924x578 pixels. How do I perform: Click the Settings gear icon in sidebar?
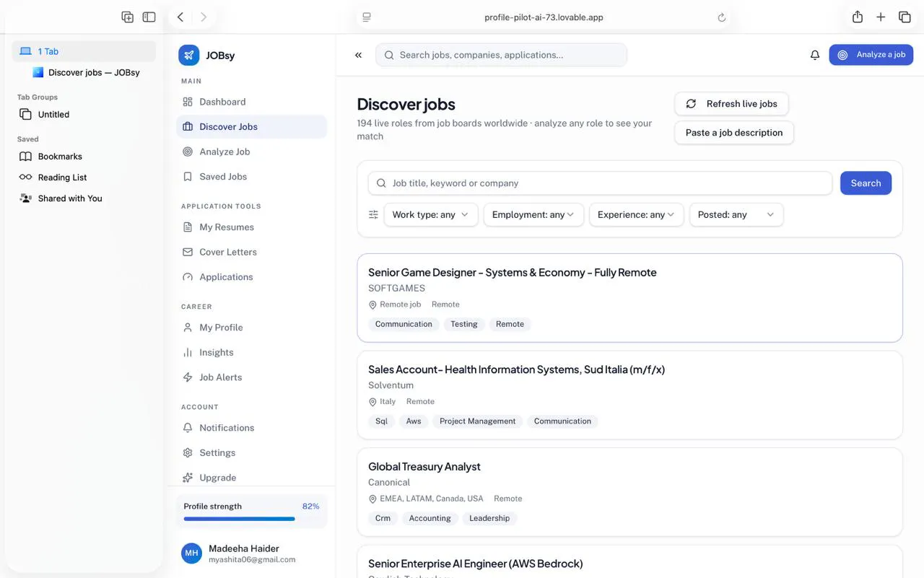coord(188,452)
